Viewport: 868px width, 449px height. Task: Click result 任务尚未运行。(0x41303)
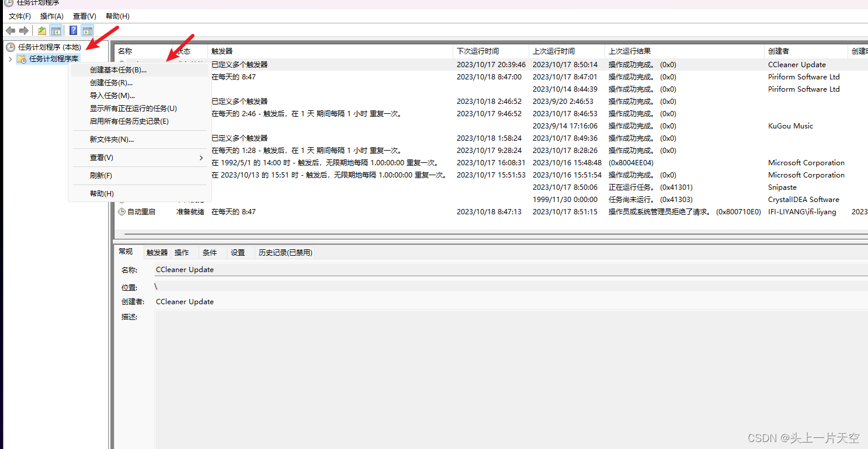651,200
